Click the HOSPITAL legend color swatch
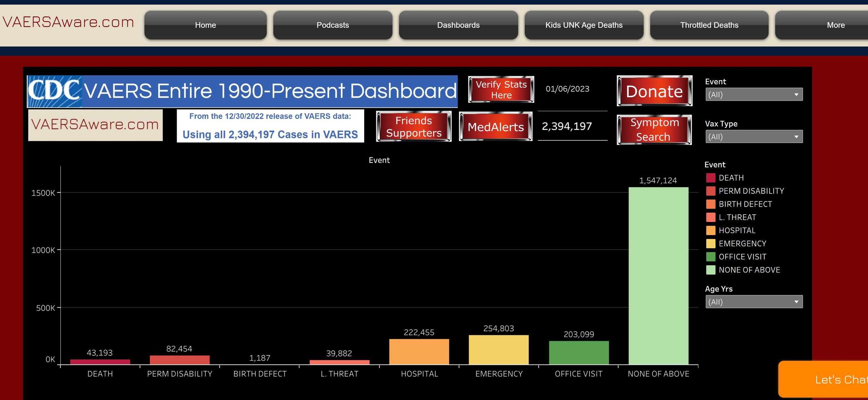868x400 pixels. click(710, 231)
